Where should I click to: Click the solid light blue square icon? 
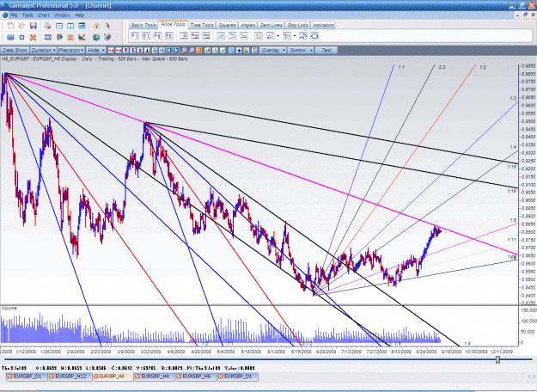pyautogui.click(x=231, y=51)
